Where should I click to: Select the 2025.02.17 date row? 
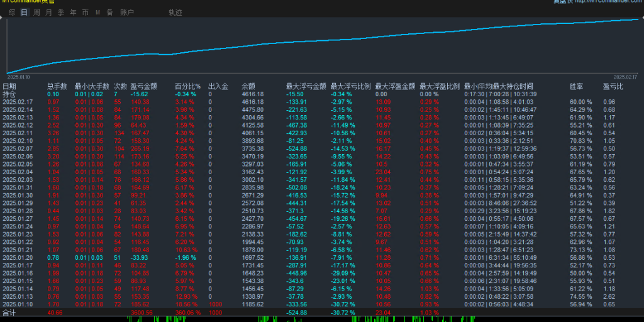click(18, 101)
